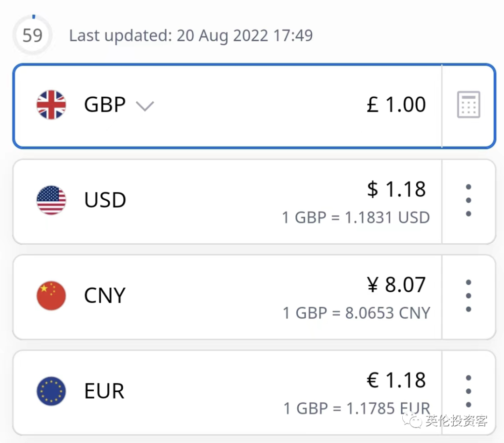
Task: Select the CNY currency row label
Action: pos(105,295)
